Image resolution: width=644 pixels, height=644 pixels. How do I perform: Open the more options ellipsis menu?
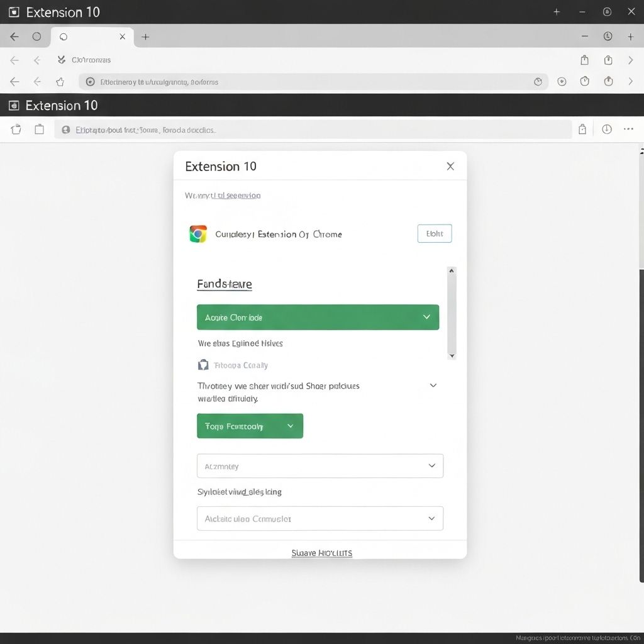[628, 129]
